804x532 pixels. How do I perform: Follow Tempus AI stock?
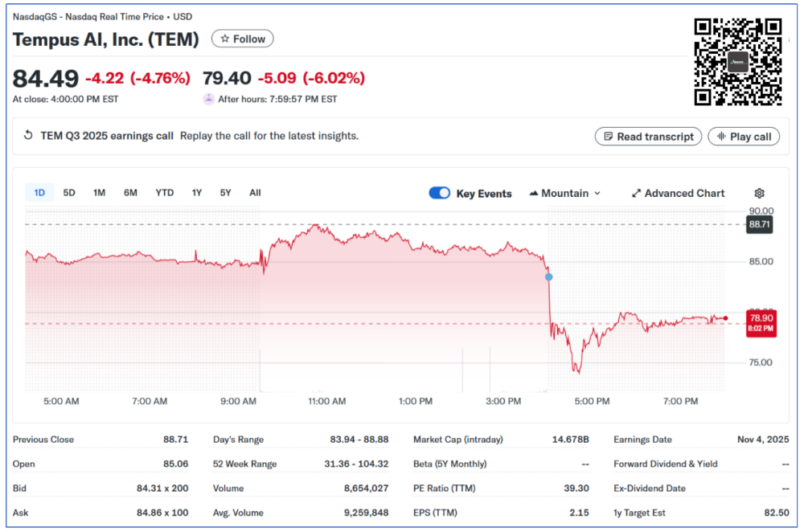tap(242, 39)
